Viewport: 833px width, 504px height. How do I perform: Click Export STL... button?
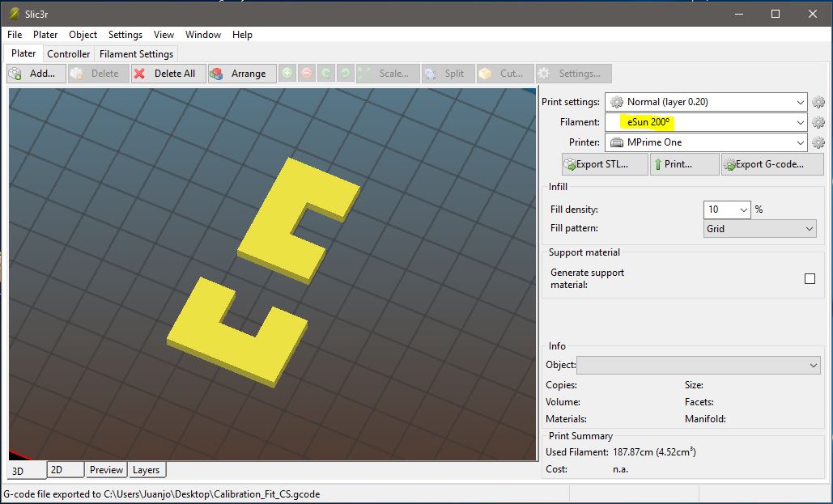(x=605, y=164)
